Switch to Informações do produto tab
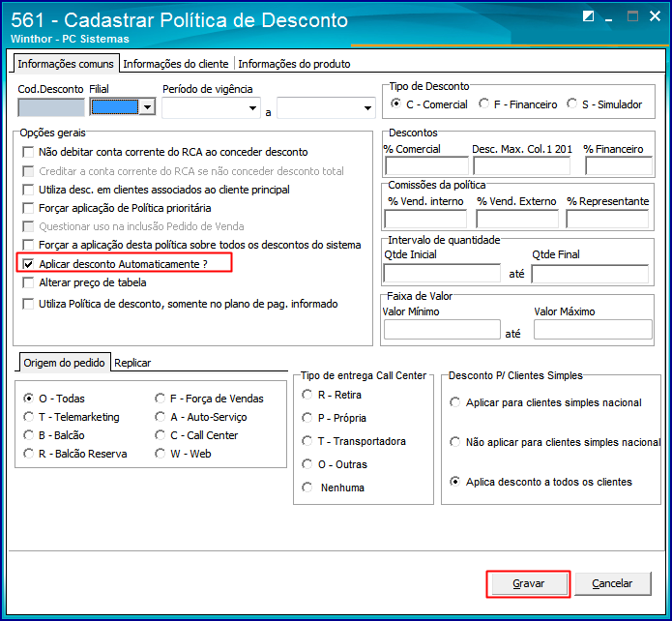Screen dimensions: 672x621 click(x=294, y=64)
